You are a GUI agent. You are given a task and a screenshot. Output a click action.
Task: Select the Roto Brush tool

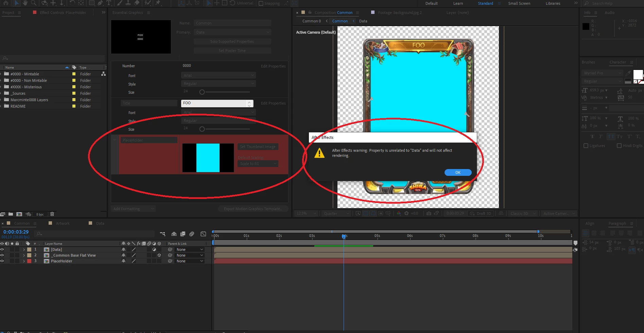[147, 3]
